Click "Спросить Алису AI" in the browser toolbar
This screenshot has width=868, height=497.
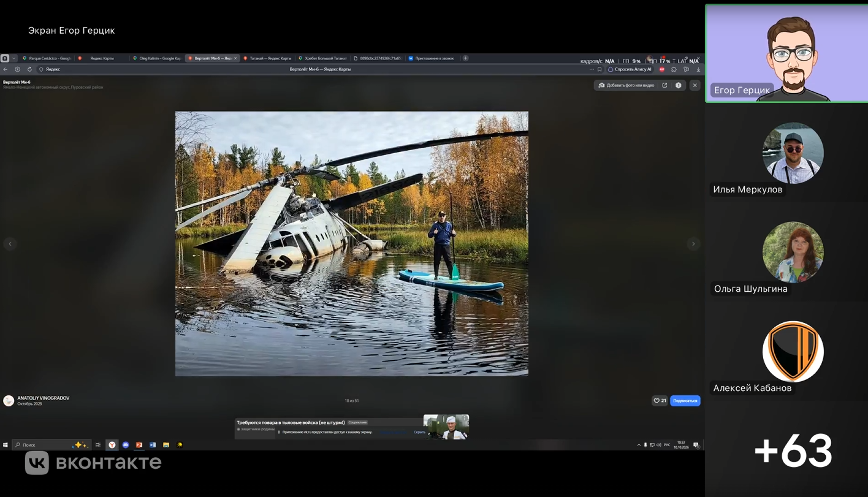point(630,69)
